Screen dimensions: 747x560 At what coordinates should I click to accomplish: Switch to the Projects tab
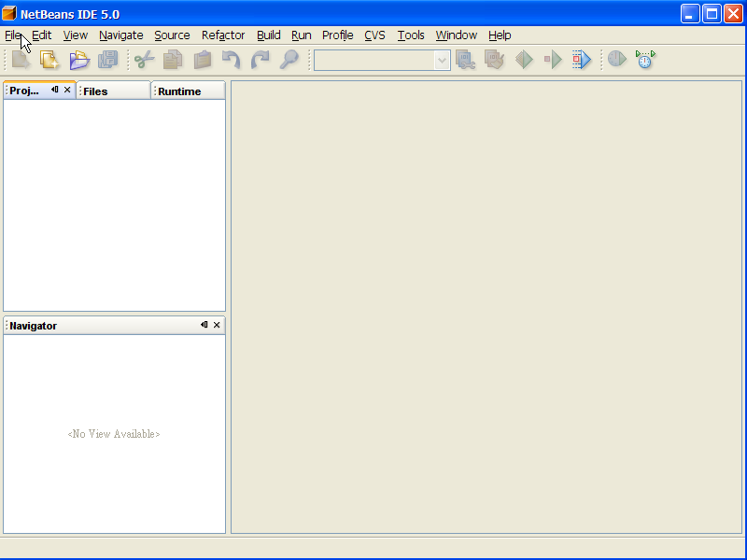[25, 91]
